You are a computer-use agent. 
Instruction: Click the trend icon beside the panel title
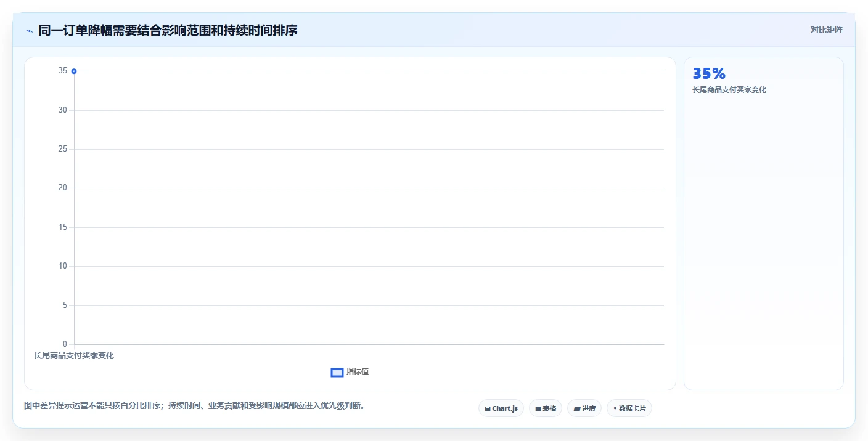(29, 30)
